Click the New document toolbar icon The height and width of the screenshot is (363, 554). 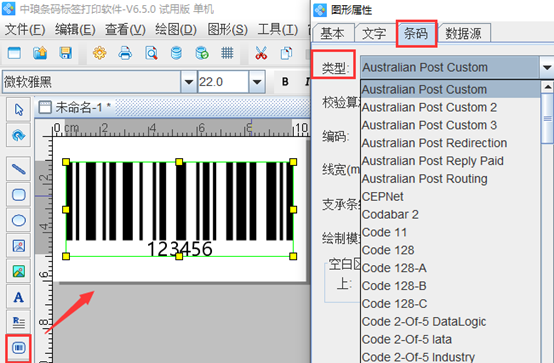[x=14, y=53]
